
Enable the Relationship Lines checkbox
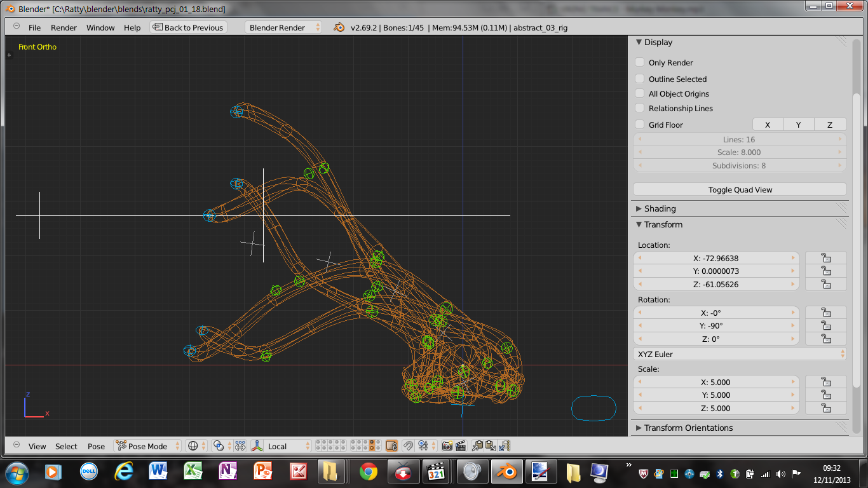(639, 108)
